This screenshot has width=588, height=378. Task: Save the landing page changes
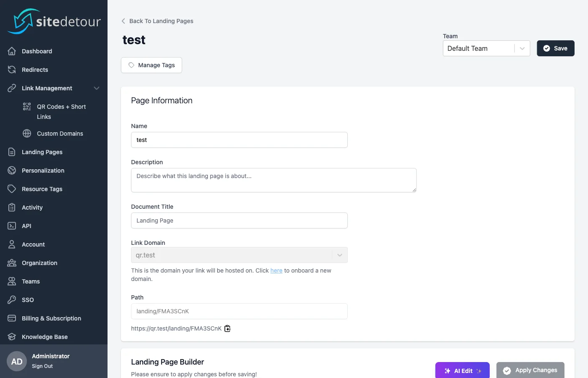click(x=555, y=48)
